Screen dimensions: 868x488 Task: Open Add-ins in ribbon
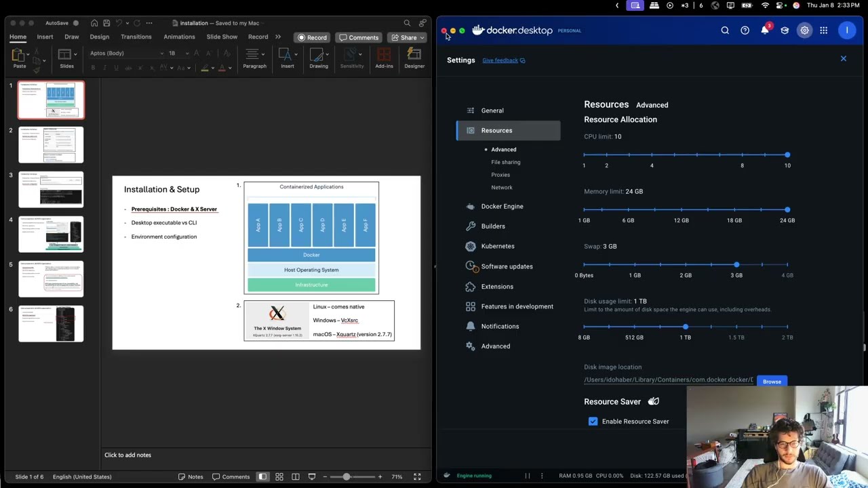tap(384, 58)
